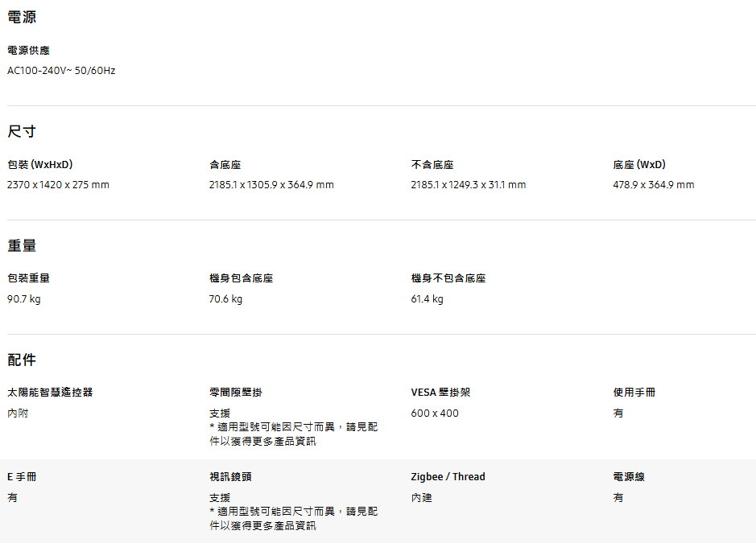Click the 包裝 (WxHxD) label
Image resolution: width=756 pixels, height=543 pixels.
[x=40, y=165]
